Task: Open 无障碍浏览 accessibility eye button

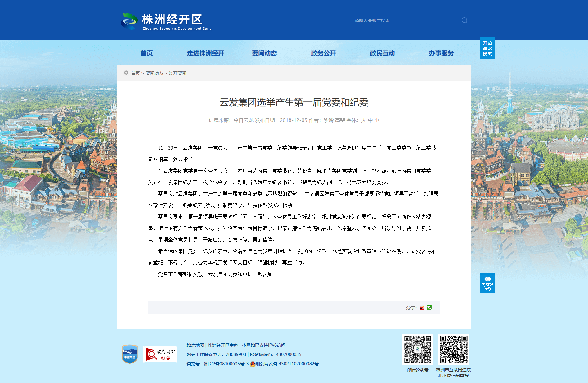Action: [487, 283]
